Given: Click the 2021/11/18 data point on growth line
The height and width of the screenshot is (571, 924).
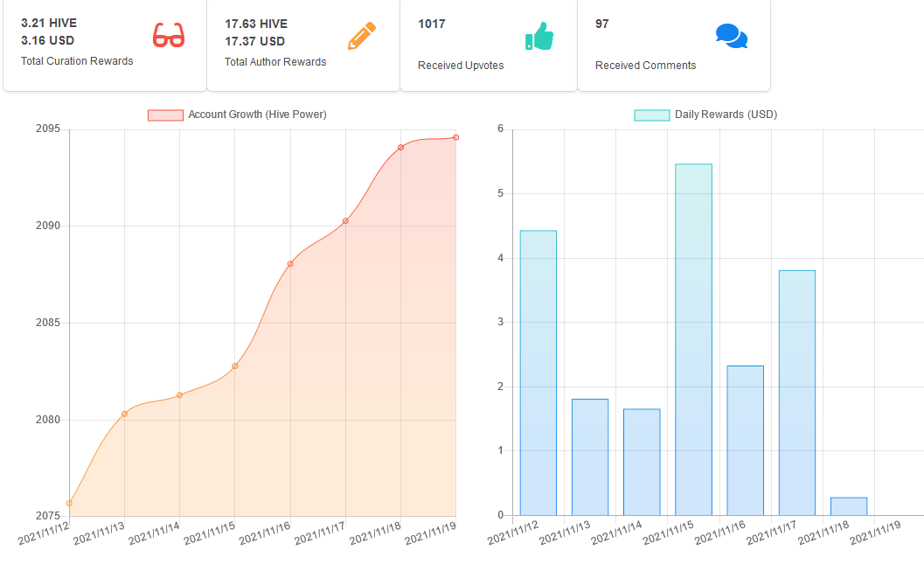Looking at the screenshot, I should coord(400,147).
